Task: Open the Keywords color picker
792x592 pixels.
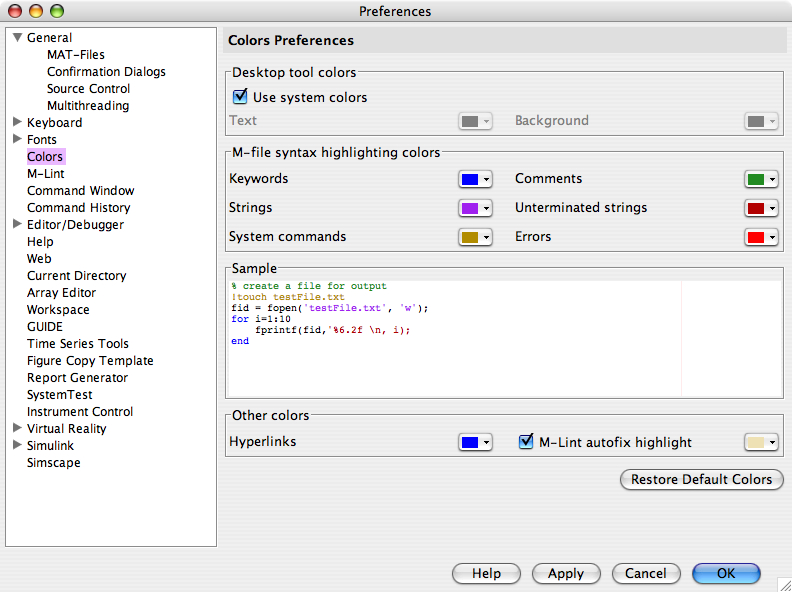Action: [x=475, y=179]
